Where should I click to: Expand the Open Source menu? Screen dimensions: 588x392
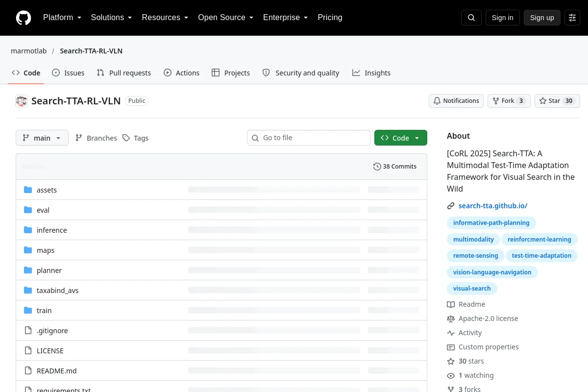coord(225,18)
